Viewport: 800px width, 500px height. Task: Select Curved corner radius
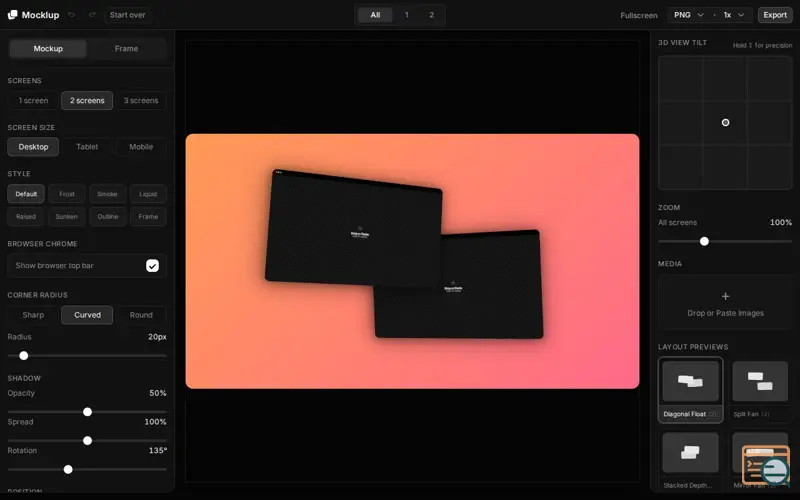pos(87,315)
